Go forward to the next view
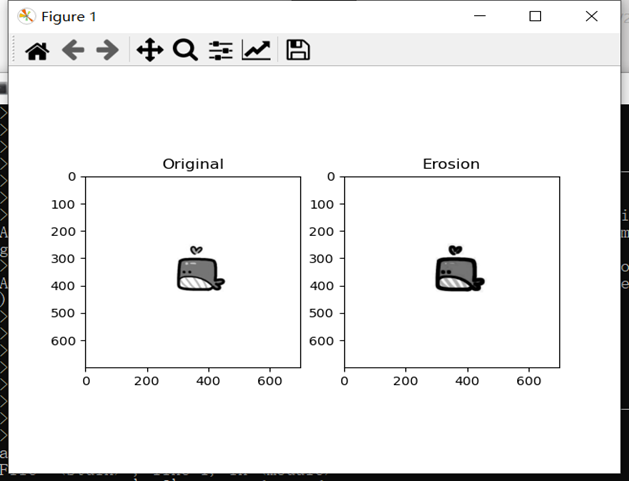 [x=108, y=50]
